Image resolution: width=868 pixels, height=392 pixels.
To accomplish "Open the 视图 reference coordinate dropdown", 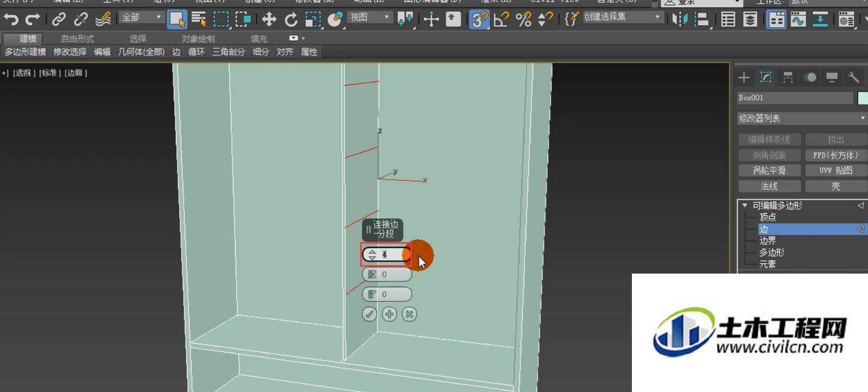I will click(x=370, y=17).
